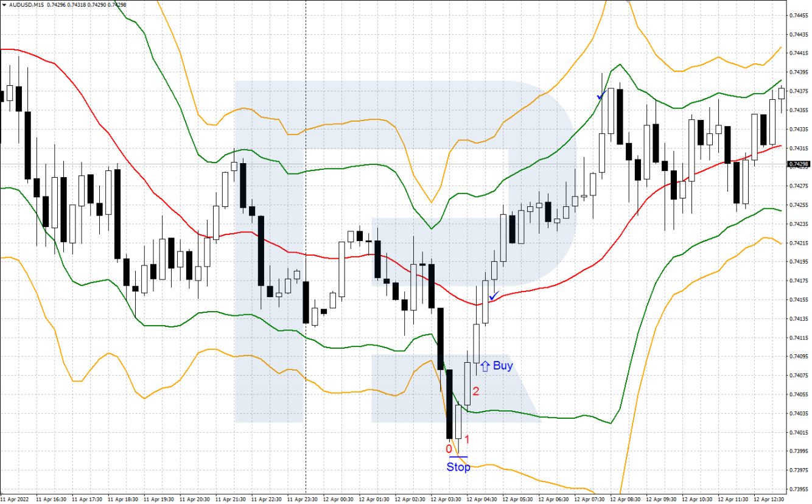The width and height of the screenshot is (812, 504).
Task: Click the 0.73955 price axis label
Action: pos(798,489)
